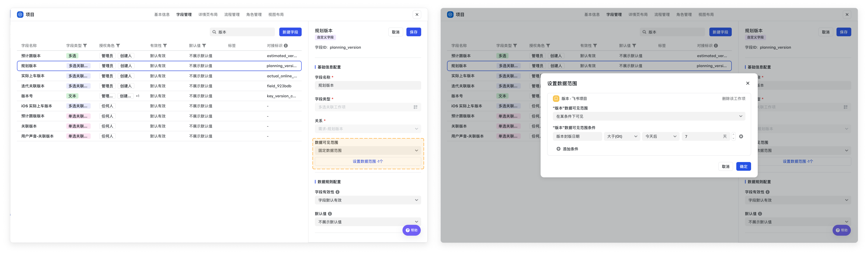868x255 pixels.
Task: Open the 帮助 help button in the undimmed window
Action: point(411,230)
